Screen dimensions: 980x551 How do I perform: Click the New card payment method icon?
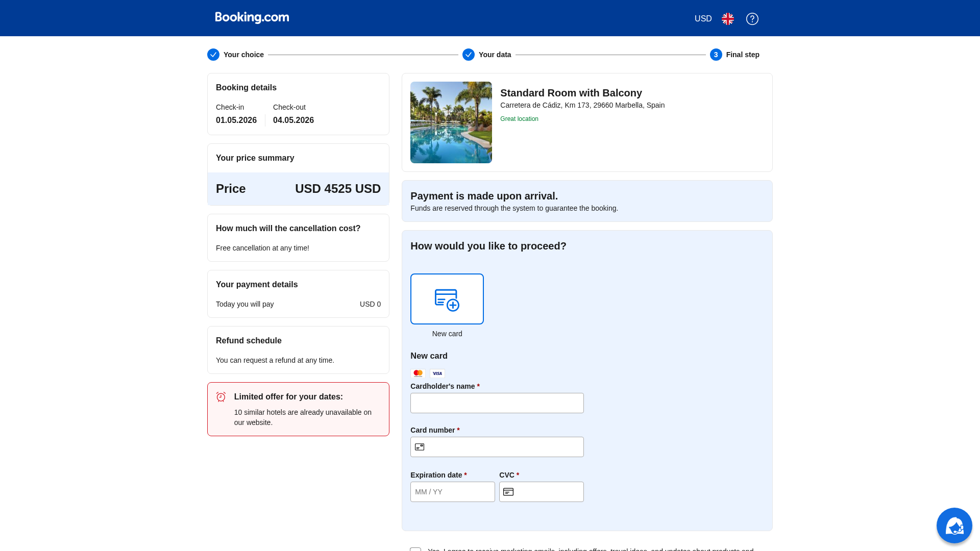(447, 298)
